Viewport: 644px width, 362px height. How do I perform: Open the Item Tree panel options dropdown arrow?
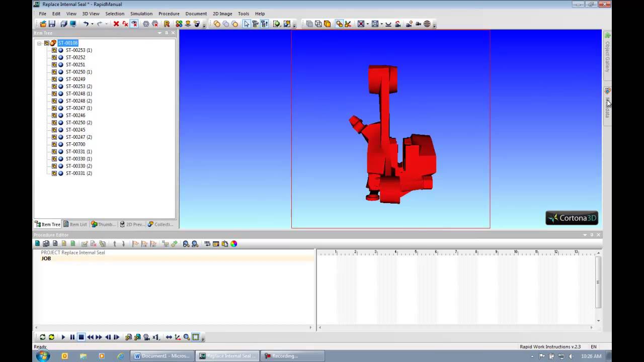tap(159, 33)
